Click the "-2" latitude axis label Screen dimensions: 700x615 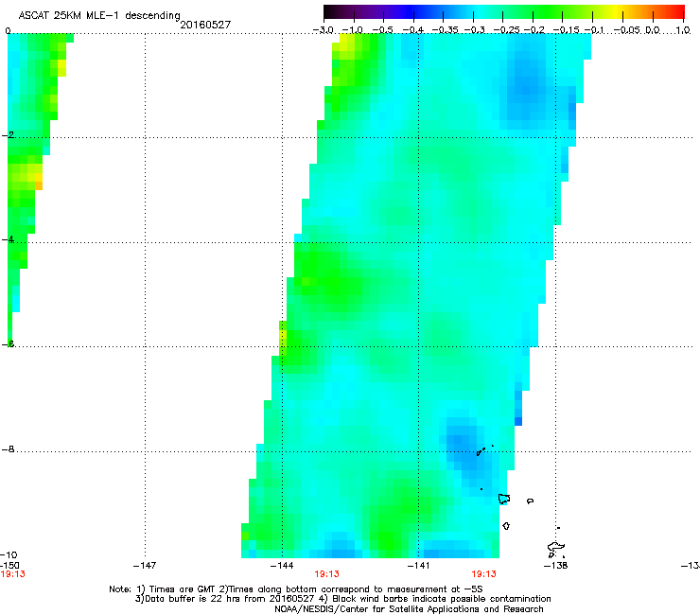coord(8,135)
